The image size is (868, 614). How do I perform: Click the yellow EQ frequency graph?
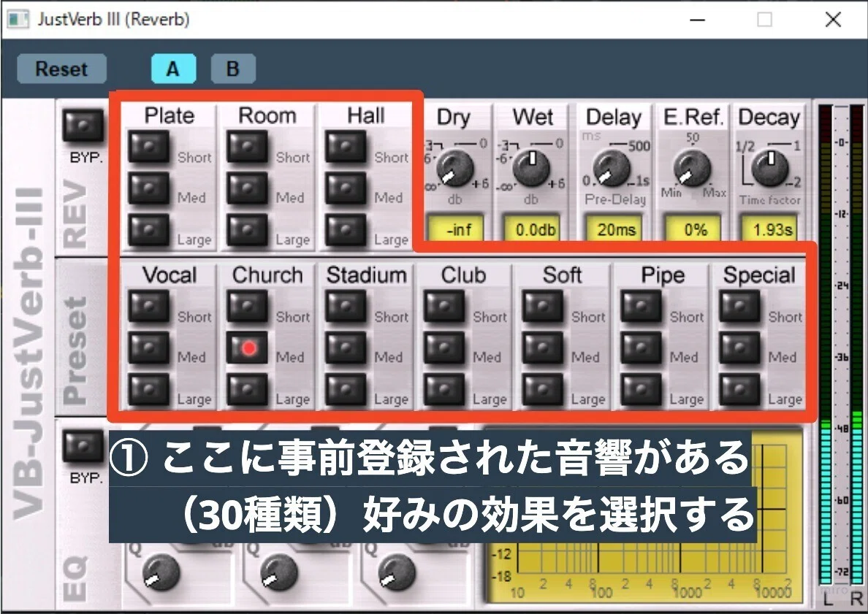(x=643, y=515)
